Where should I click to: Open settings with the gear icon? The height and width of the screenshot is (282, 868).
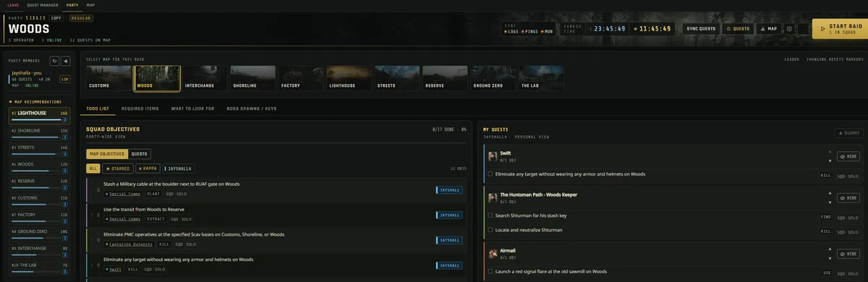coord(789,29)
